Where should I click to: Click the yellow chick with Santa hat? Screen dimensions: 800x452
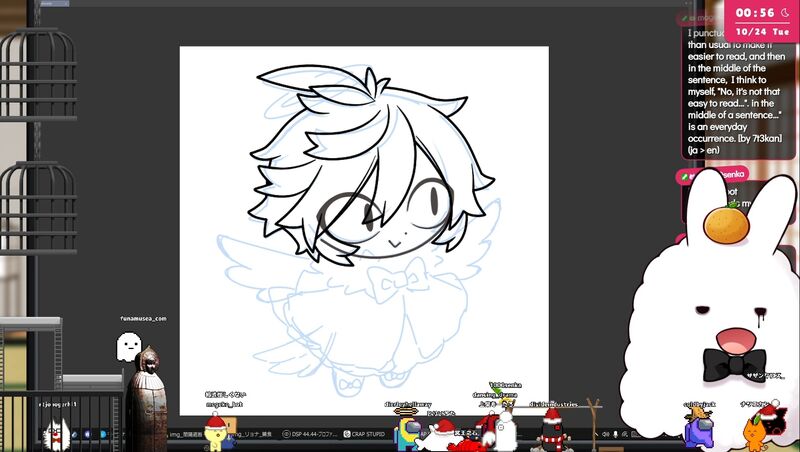216,433
